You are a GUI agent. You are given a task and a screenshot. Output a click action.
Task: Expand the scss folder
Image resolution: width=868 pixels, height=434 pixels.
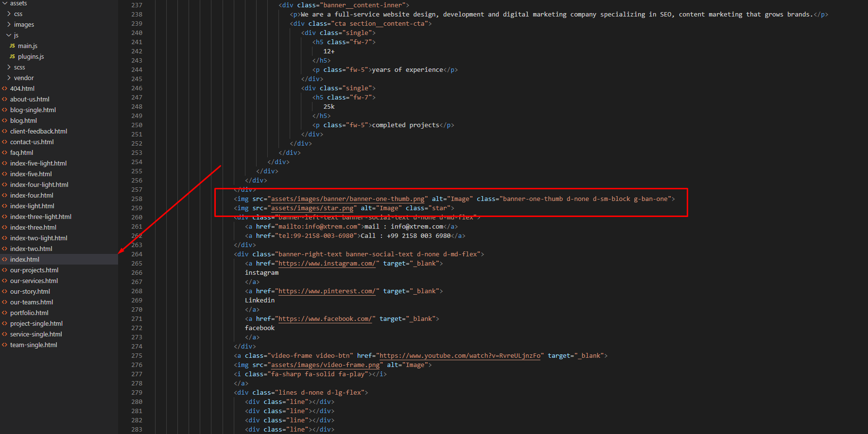[9, 67]
